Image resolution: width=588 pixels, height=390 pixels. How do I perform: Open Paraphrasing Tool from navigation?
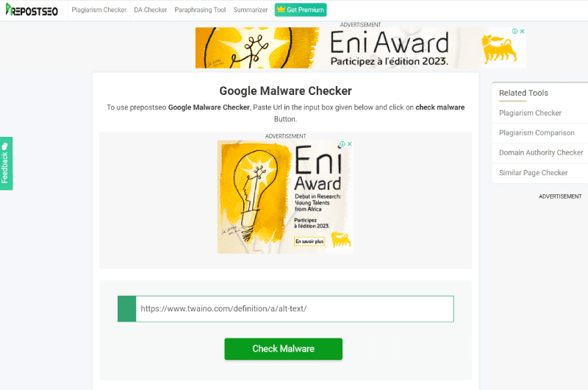pyautogui.click(x=200, y=10)
